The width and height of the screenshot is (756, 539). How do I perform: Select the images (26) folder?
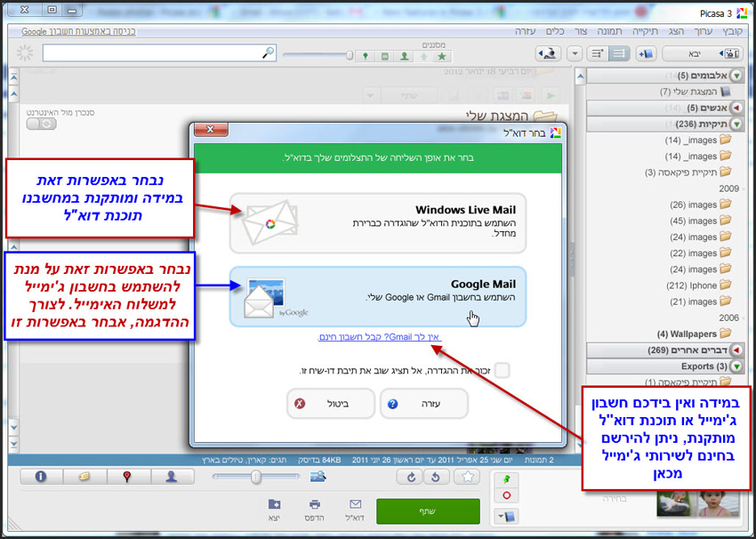[701, 205]
